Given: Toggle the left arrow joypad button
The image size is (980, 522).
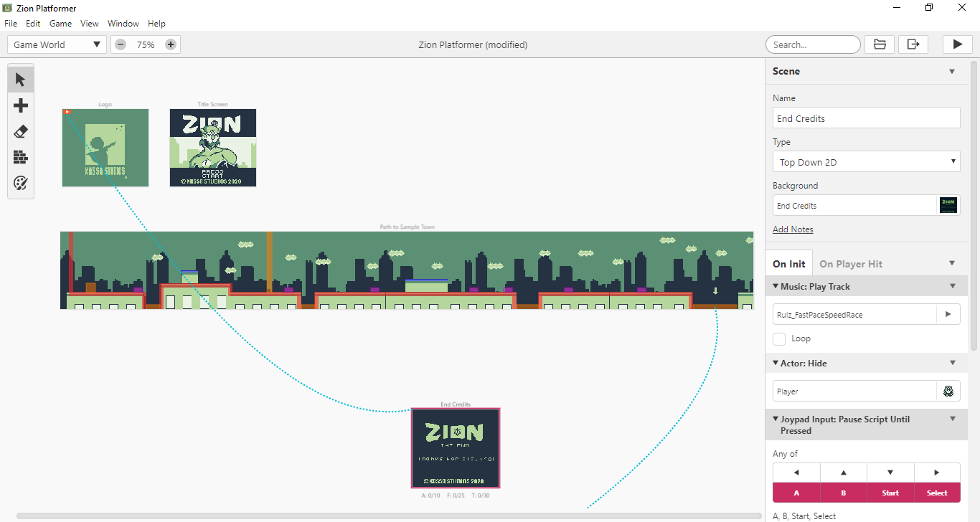Looking at the screenshot, I should [796, 473].
